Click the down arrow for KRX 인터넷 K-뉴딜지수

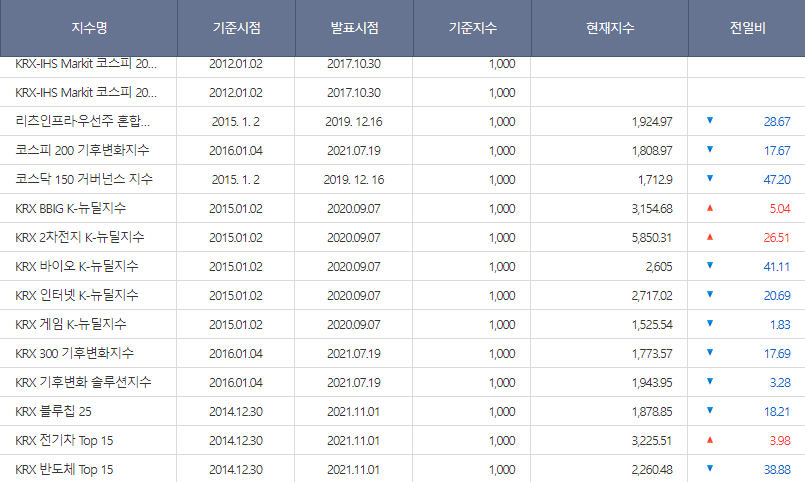point(710,295)
